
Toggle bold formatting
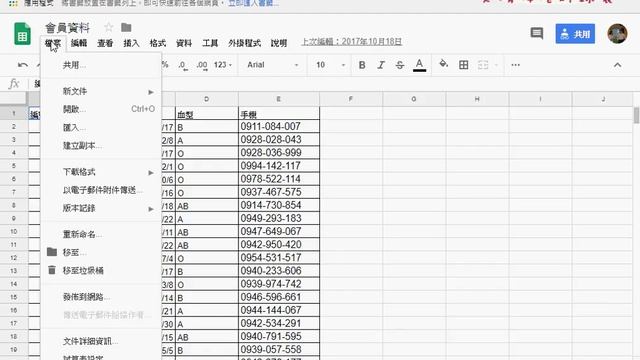click(362, 65)
